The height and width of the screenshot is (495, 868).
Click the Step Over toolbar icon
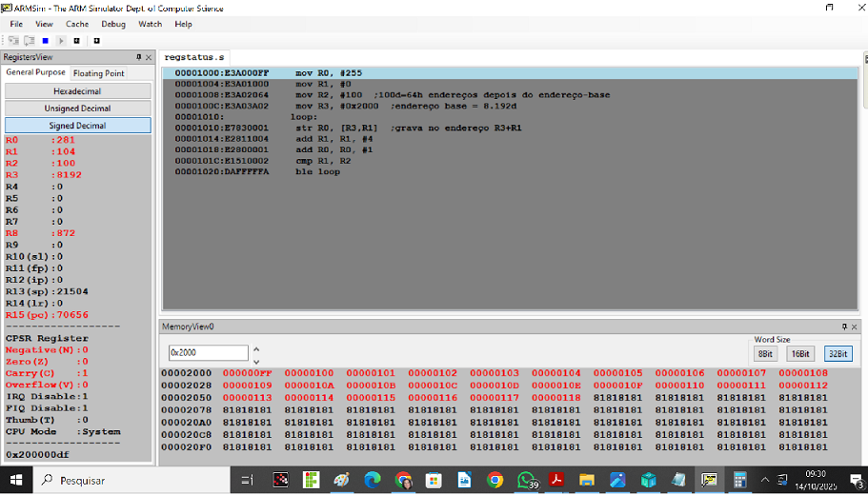[30, 41]
